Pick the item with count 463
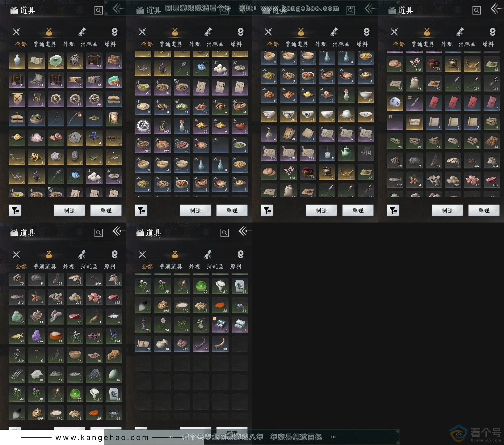This screenshot has width=504, height=445. tap(162, 126)
